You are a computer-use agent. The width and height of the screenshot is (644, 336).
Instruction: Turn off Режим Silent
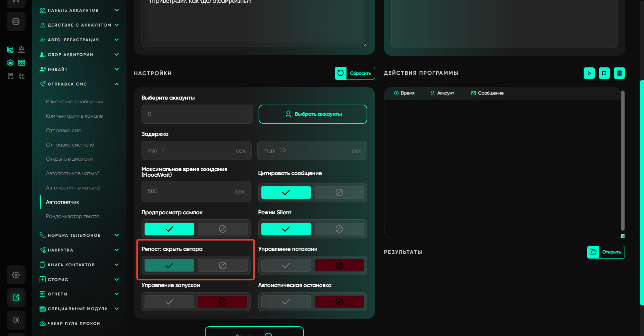[339, 229]
